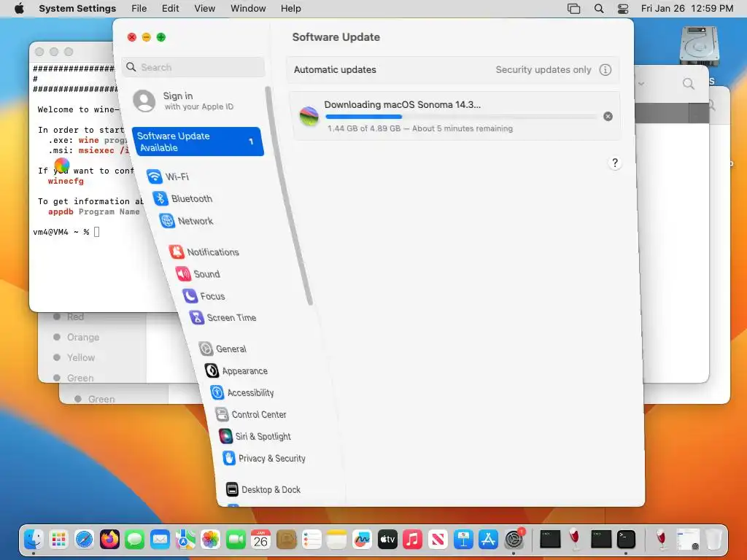Image resolution: width=747 pixels, height=560 pixels.
Task: Open Calendar from the Dock
Action: (260, 540)
